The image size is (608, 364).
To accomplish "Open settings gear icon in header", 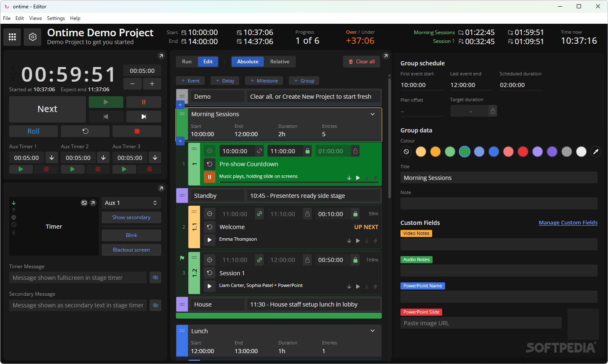I will click(33, 37).
